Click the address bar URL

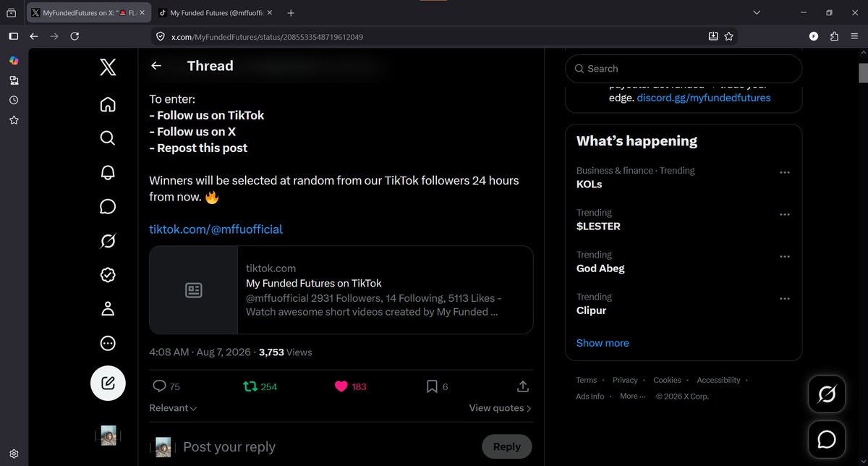coord(267,37)
